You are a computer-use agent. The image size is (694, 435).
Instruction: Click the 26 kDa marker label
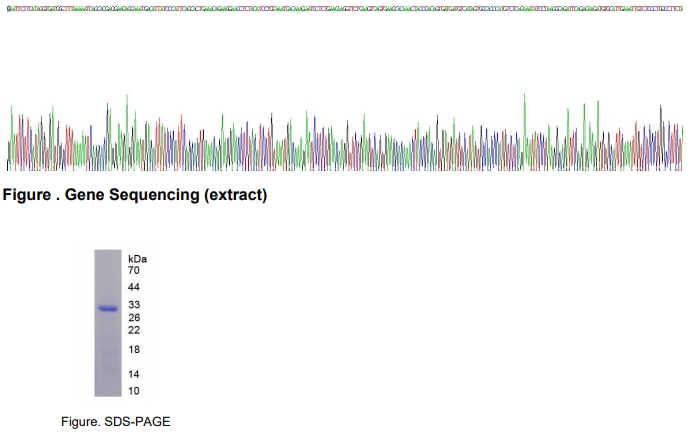(x=134, y=318)
